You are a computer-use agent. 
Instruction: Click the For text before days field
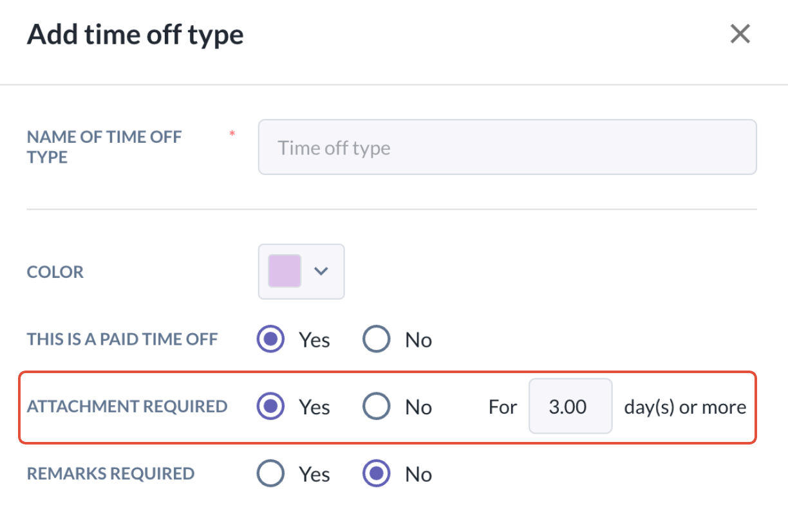(503, 407)
